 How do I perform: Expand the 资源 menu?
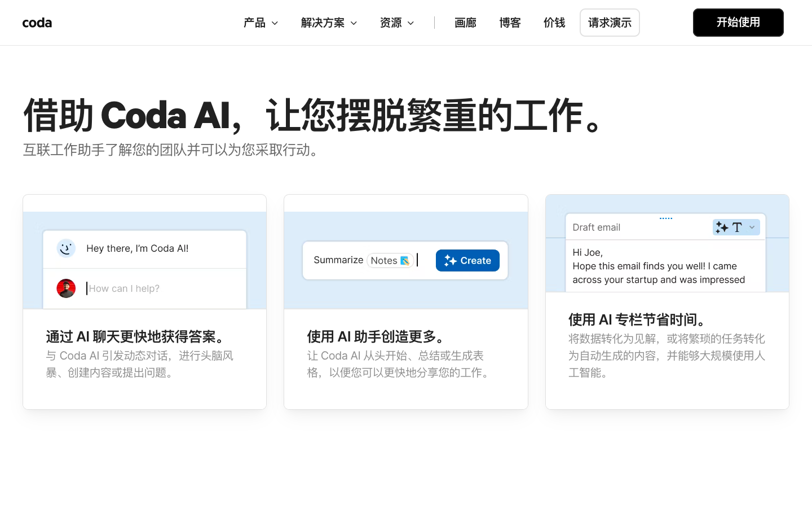pos(397,23)
